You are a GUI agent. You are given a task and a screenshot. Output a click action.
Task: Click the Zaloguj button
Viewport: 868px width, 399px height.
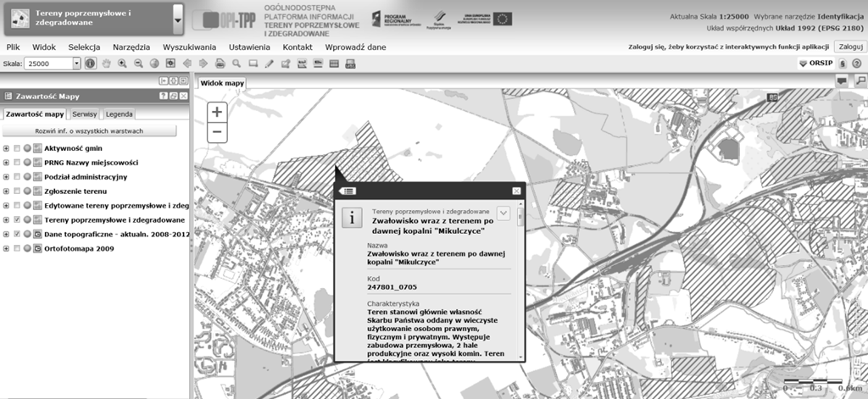(x=849, y=47)
